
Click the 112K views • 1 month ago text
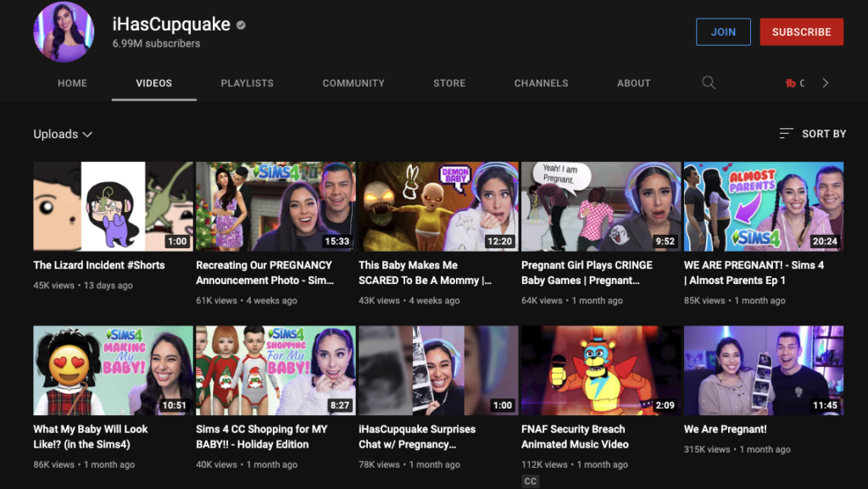(x=575, y=464)
